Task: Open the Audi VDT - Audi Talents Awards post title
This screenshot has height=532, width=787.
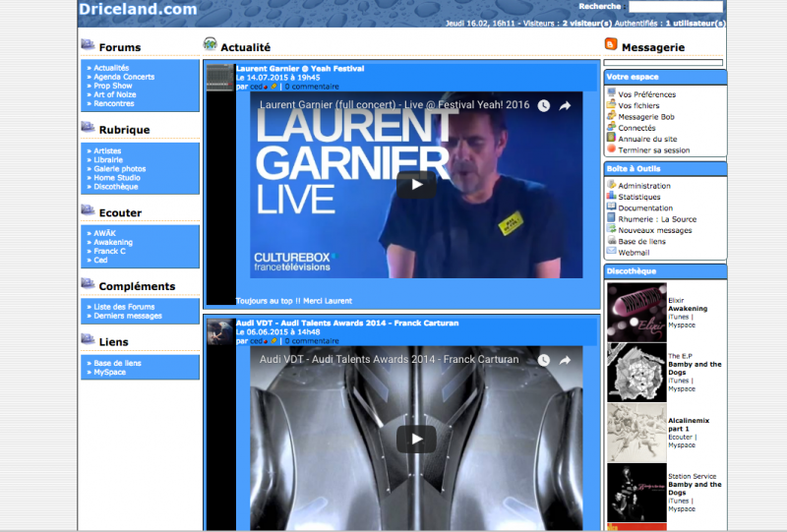Action: click(347, 324)
